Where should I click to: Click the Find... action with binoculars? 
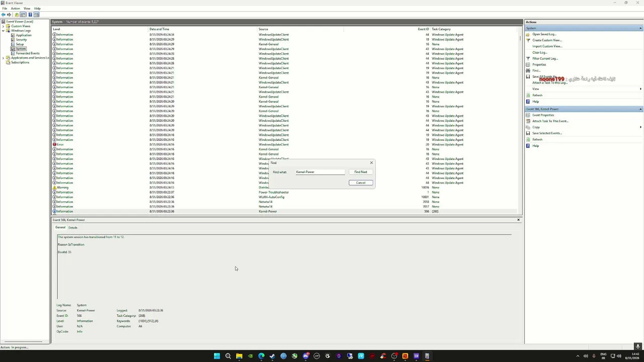point(536,70)
